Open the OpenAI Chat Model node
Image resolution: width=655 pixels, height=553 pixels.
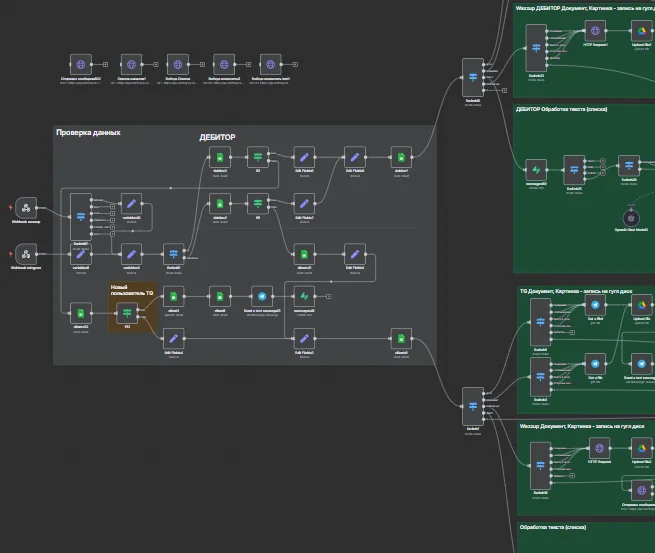631,218
